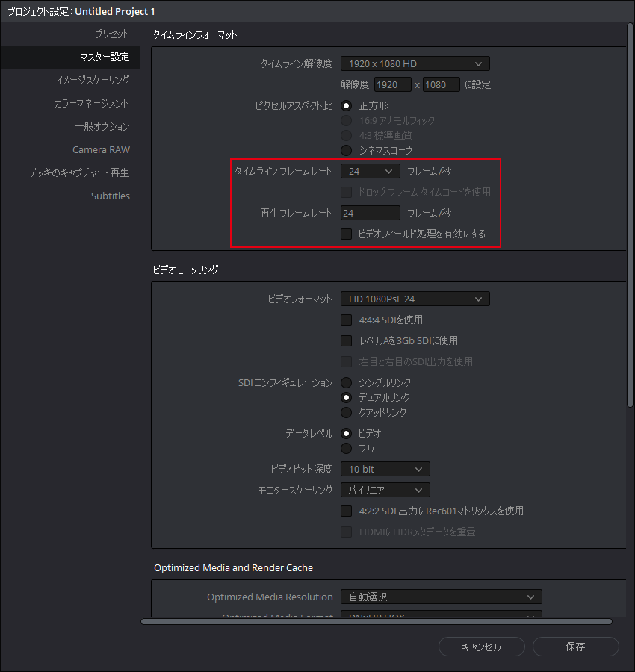Open Camera RAW settings page

101,149
